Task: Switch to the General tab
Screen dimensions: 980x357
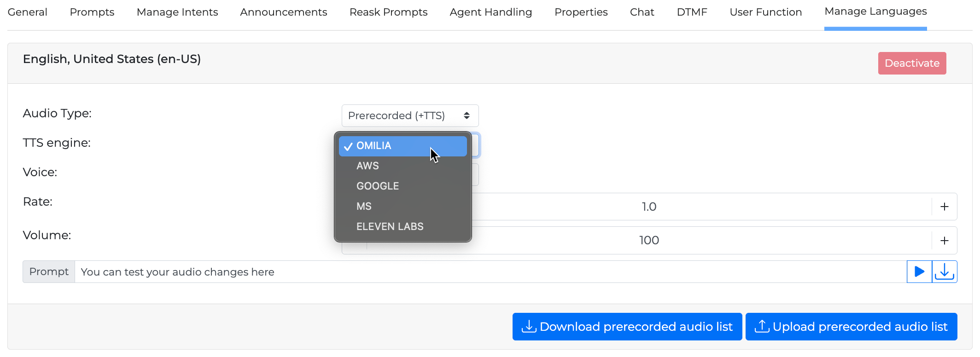Action: click(28, 12)
